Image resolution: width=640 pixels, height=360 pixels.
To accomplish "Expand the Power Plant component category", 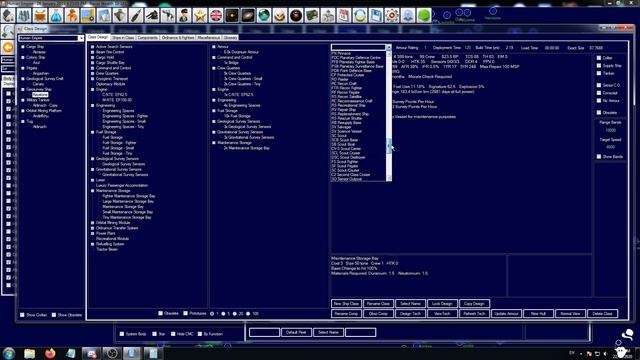I will coord(93,233).
